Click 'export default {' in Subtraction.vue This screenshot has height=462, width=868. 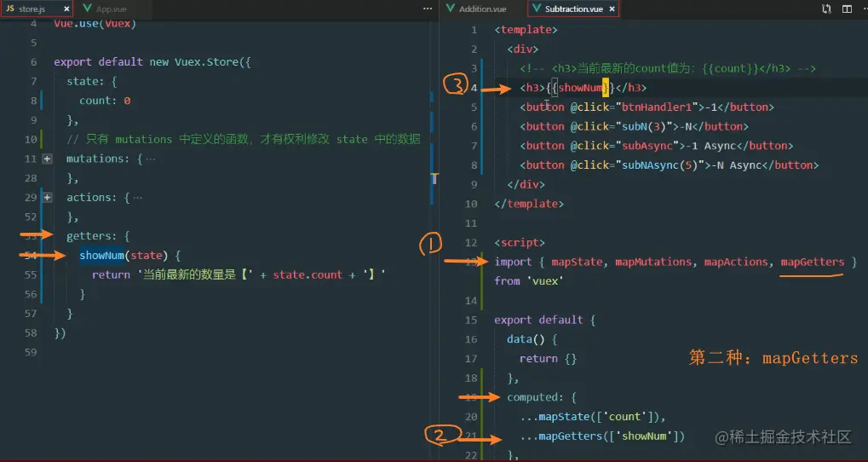point(544,321)
